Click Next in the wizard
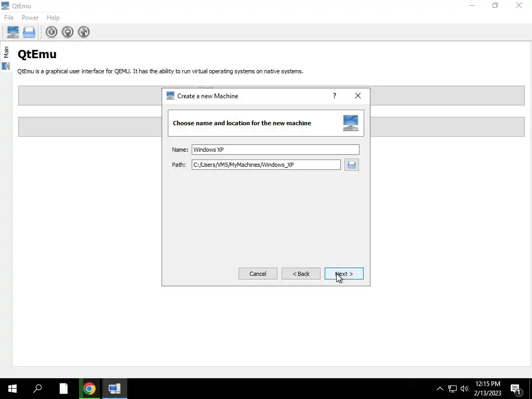532x399 pixels. [344, 274]
